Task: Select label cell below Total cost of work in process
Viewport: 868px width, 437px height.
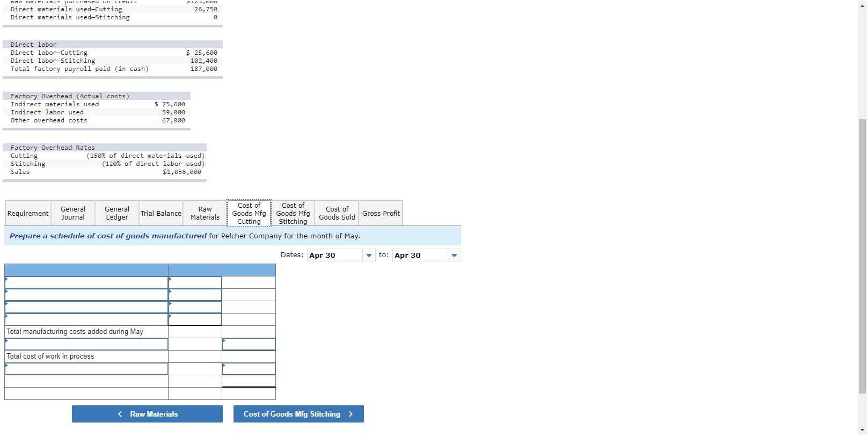Action: 86,369
